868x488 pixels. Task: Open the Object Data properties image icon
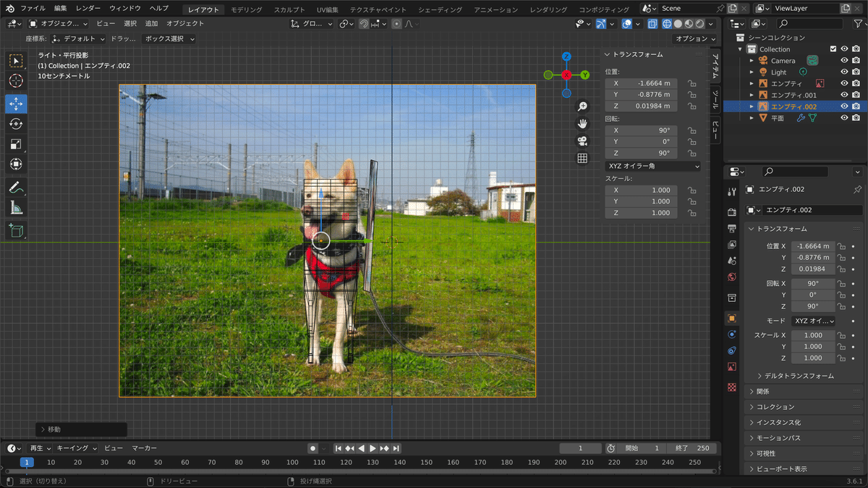coord(731,367)
